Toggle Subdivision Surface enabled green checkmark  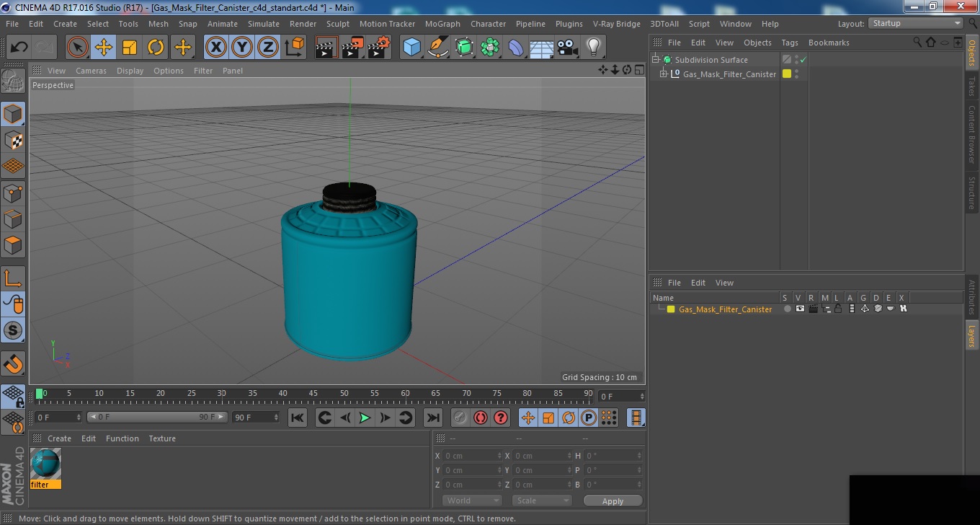(x=803, y=60)
